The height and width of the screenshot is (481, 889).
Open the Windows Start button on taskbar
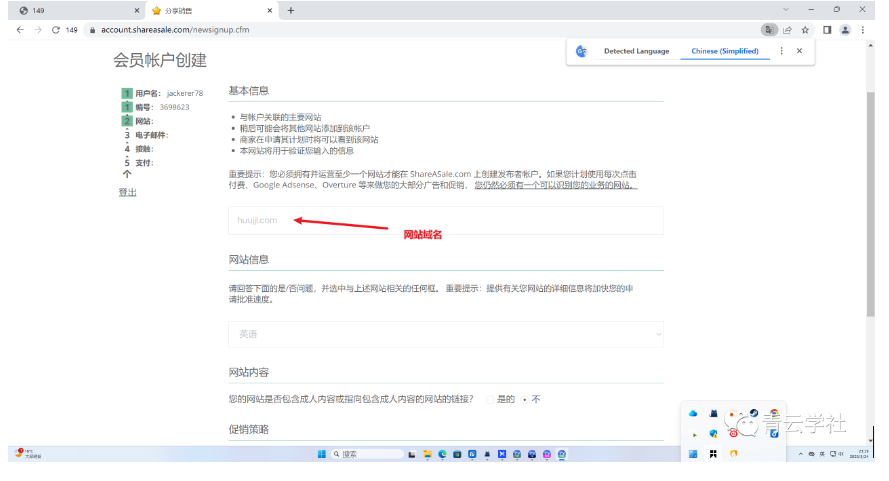pos(322,454)
